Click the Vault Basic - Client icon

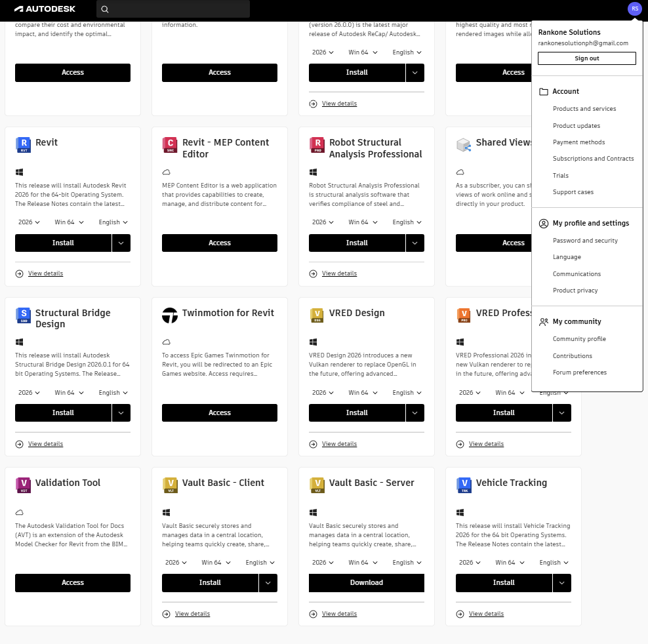coord(170,485)
